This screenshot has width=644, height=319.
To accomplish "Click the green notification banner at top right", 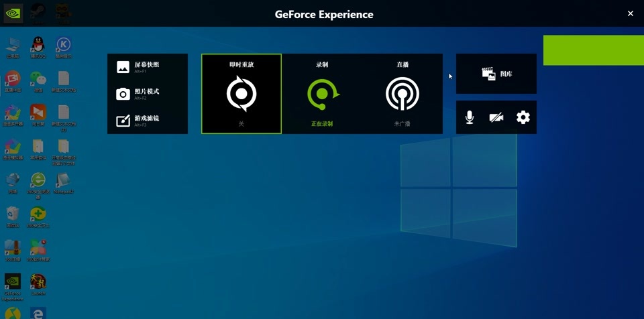I will pos(593,50).
